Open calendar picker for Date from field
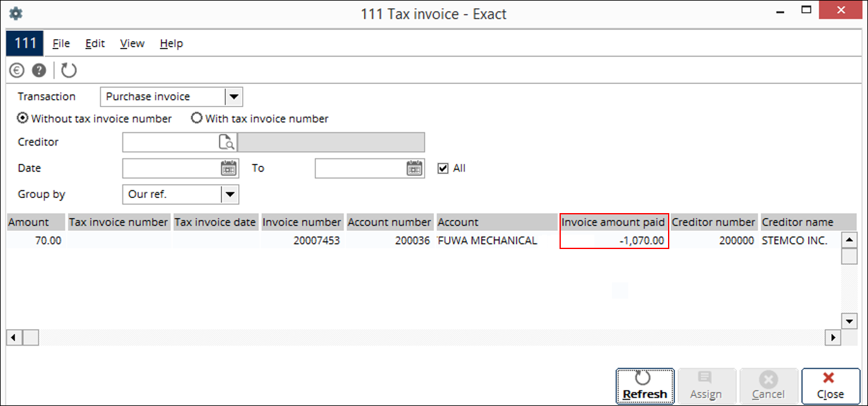 (228, 168)
